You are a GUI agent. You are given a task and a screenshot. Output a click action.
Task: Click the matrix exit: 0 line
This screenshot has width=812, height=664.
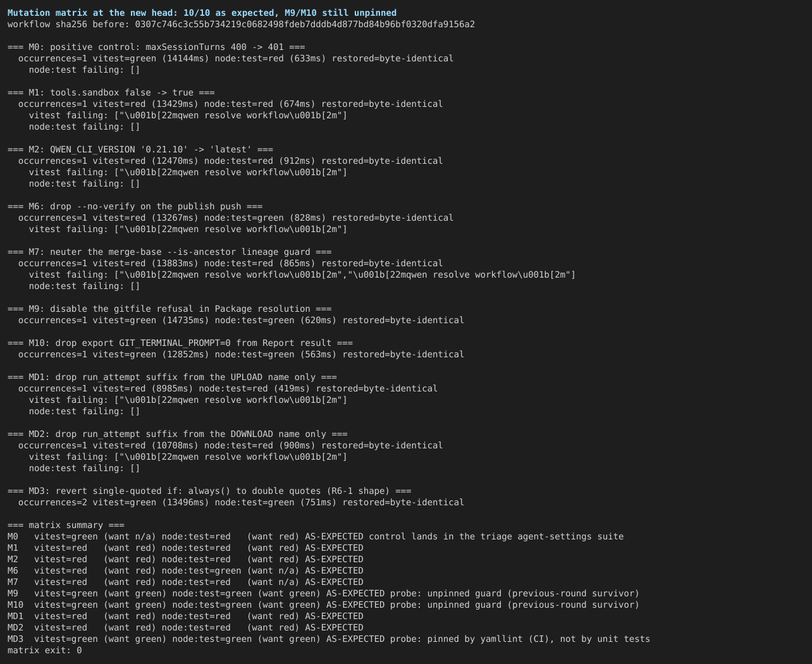44,650
